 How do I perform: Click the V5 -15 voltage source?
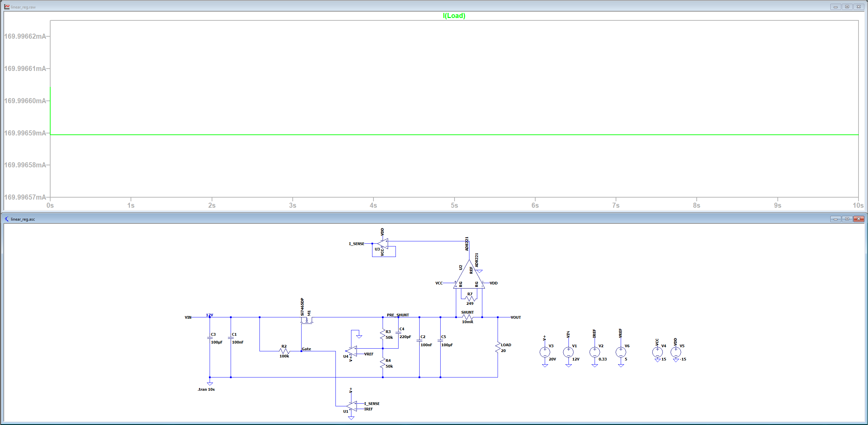[x=676, y=352]
